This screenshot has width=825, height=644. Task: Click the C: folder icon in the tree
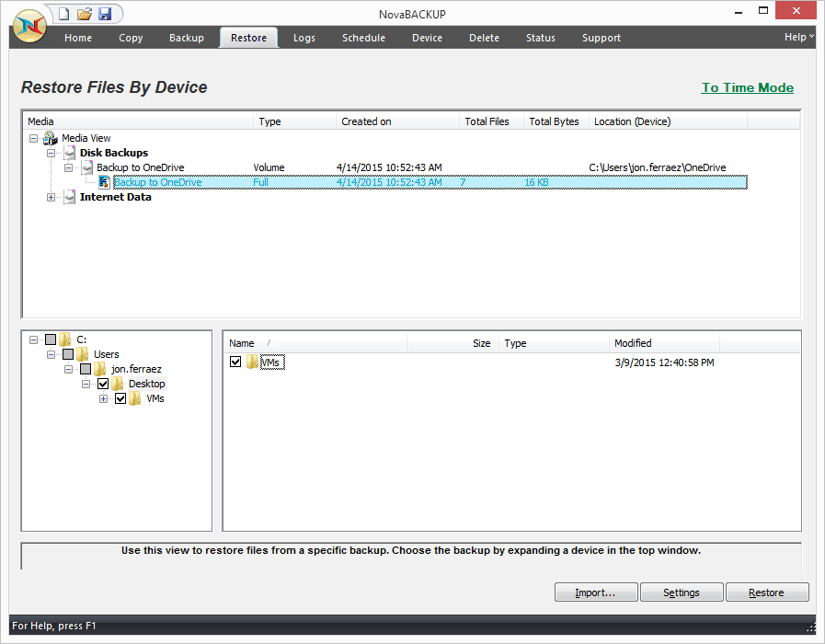pos(64,339)
